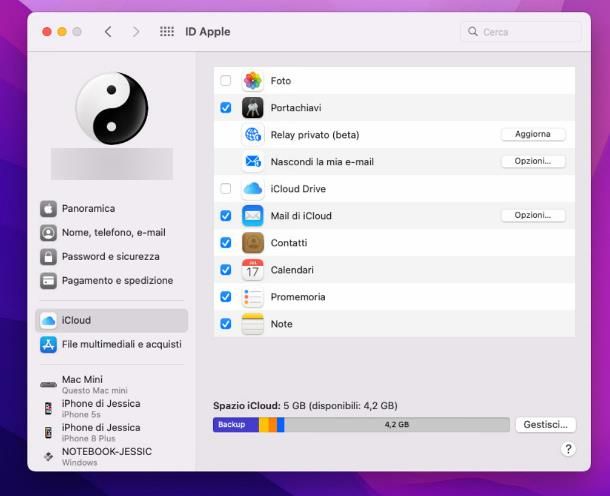Click the Contatti address book icon

tap(252, 243)
